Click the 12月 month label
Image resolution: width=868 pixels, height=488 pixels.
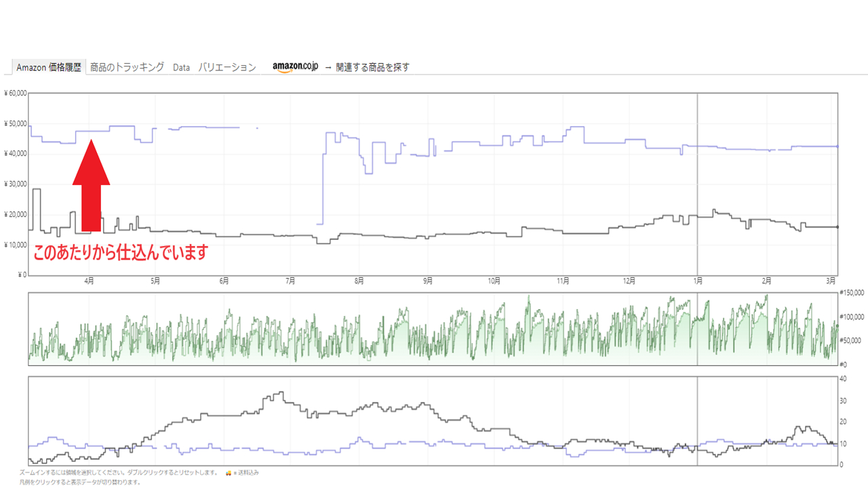pyautogui.click(x=629, y=281)
